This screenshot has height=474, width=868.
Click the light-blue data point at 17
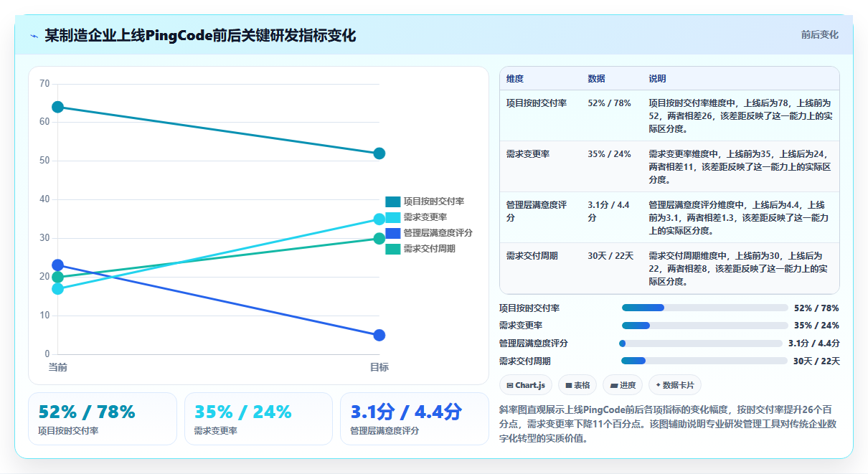[x=58, y=289]
